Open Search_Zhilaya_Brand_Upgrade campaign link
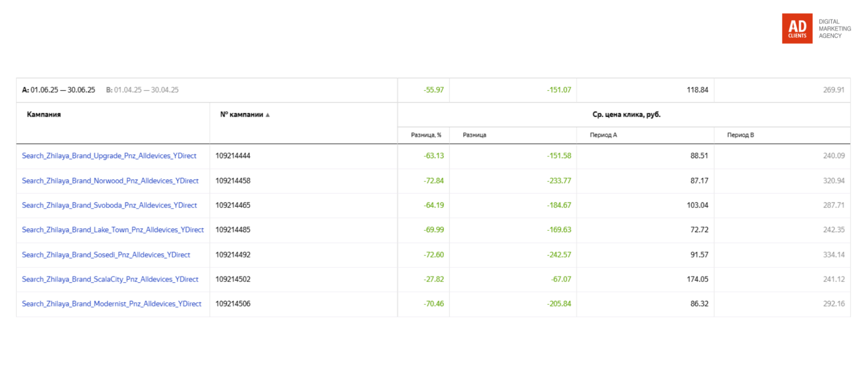Screen dimensions: 868x366 (x=109, y=156)
